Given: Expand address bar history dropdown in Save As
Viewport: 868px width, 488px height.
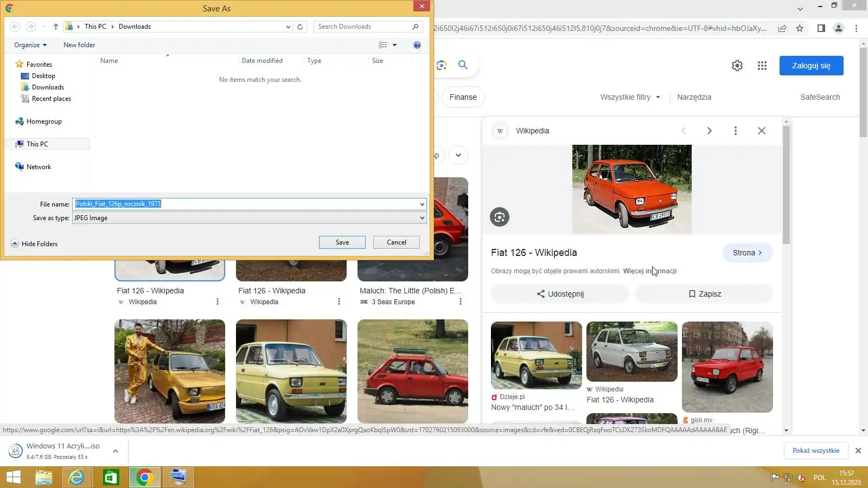Looking at the screenshot, I should pyautogui.click(x=288, y=27).
